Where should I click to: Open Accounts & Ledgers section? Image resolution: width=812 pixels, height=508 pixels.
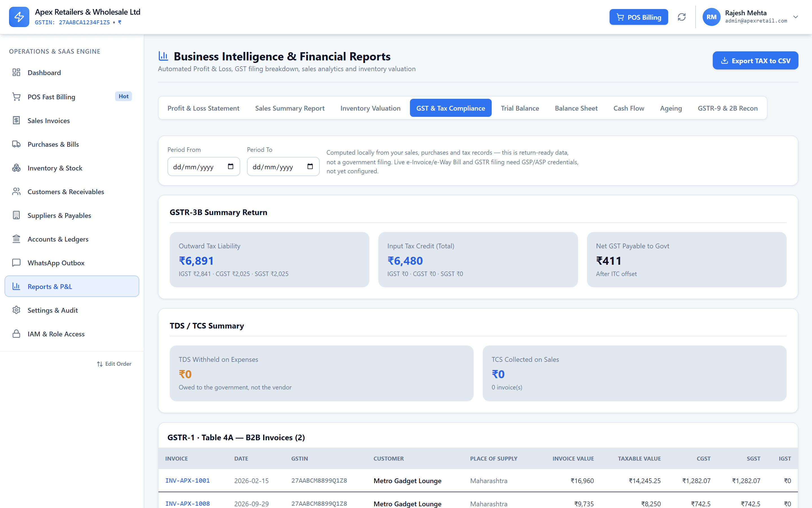point(72,239)
